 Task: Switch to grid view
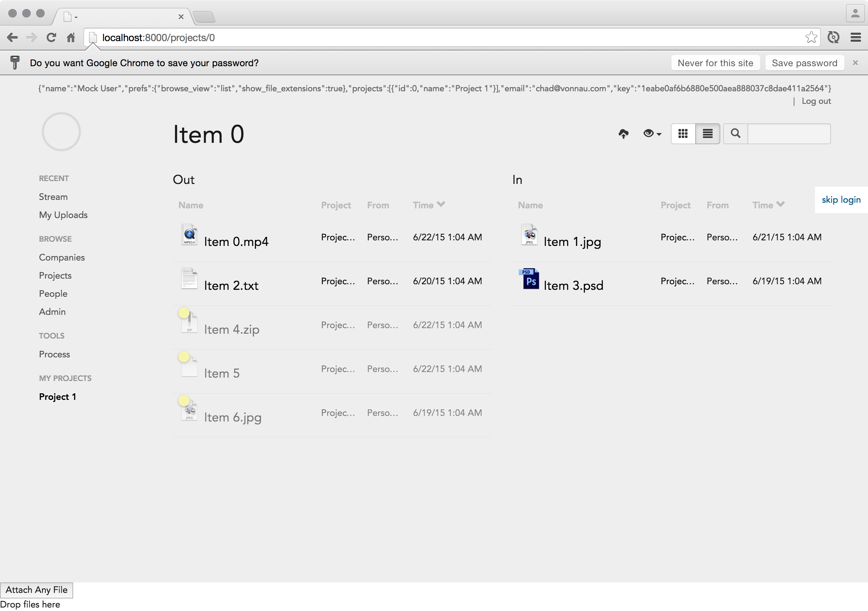[x=683, y=133]
